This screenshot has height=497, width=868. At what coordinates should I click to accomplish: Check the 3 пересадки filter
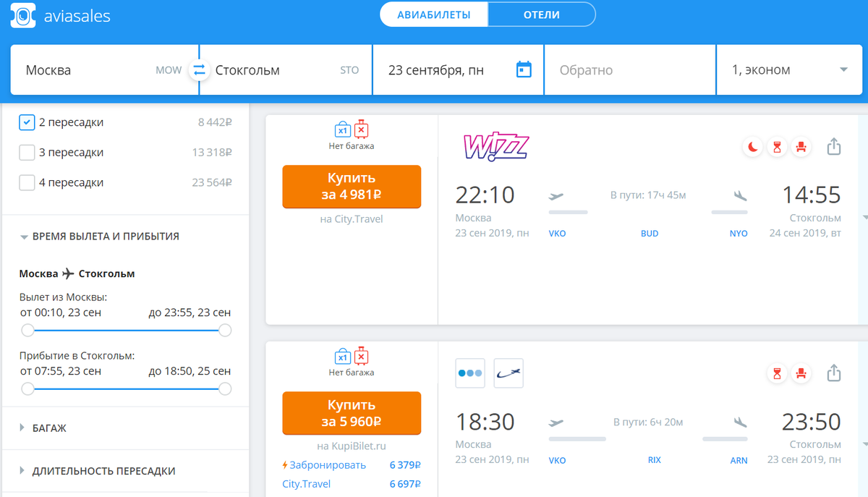pyautogui.click(x=27, y=153)
